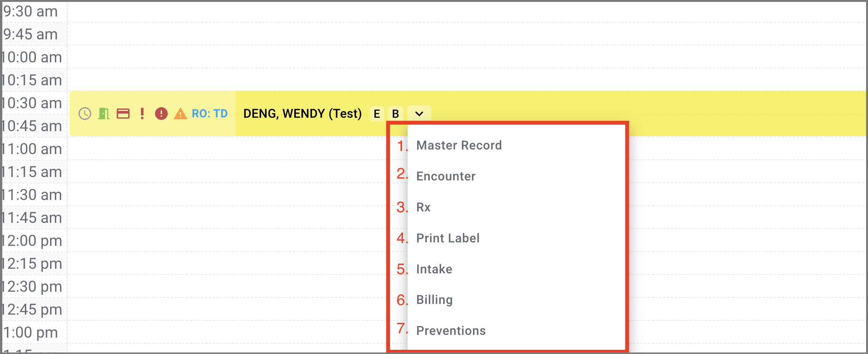Click the E encounter shortcut button
The height and width of the screenshot is (354, 868).
point(377,114)
